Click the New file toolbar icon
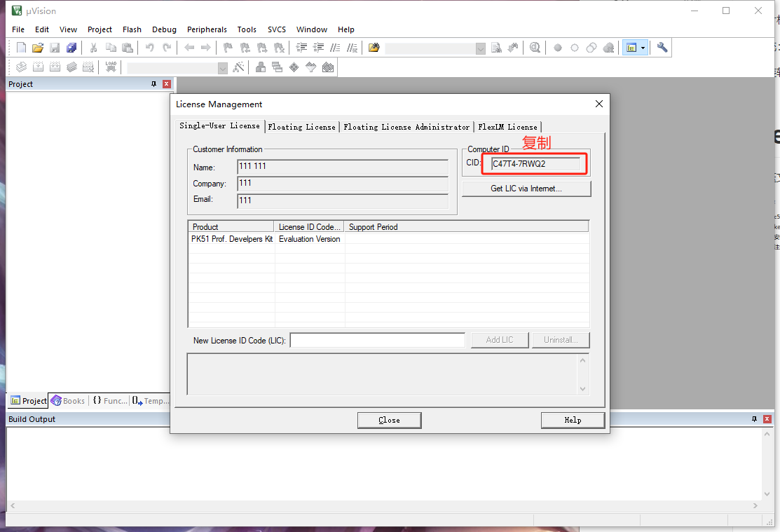 coord(21,48)
